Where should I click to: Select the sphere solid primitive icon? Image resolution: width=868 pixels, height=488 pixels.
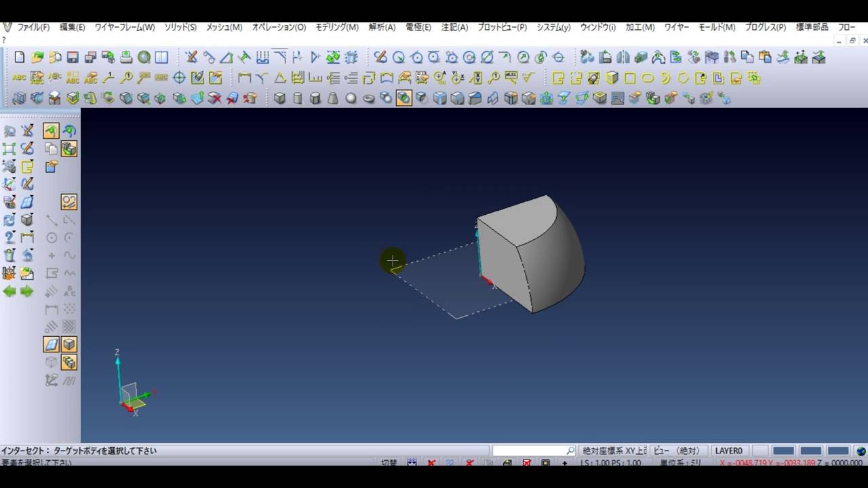pyautogui.click(x=351, y=98)
